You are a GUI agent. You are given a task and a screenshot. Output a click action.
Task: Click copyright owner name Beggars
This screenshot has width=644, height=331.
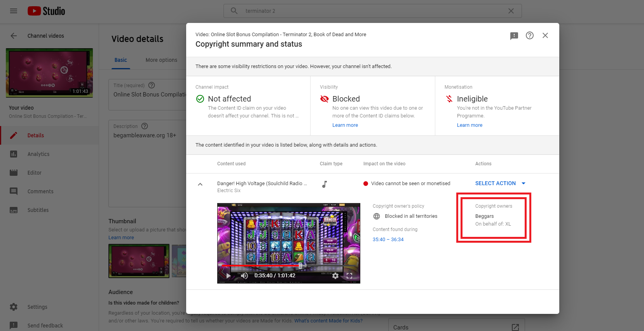484,216
